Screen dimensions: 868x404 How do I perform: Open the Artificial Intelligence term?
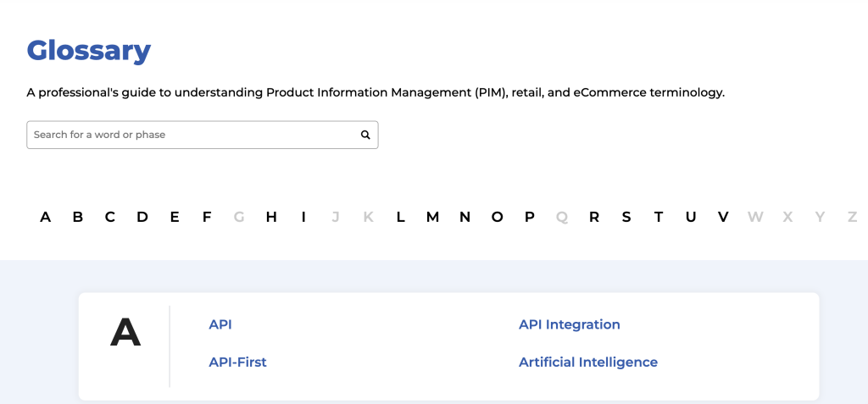click(x=588, y=362)
